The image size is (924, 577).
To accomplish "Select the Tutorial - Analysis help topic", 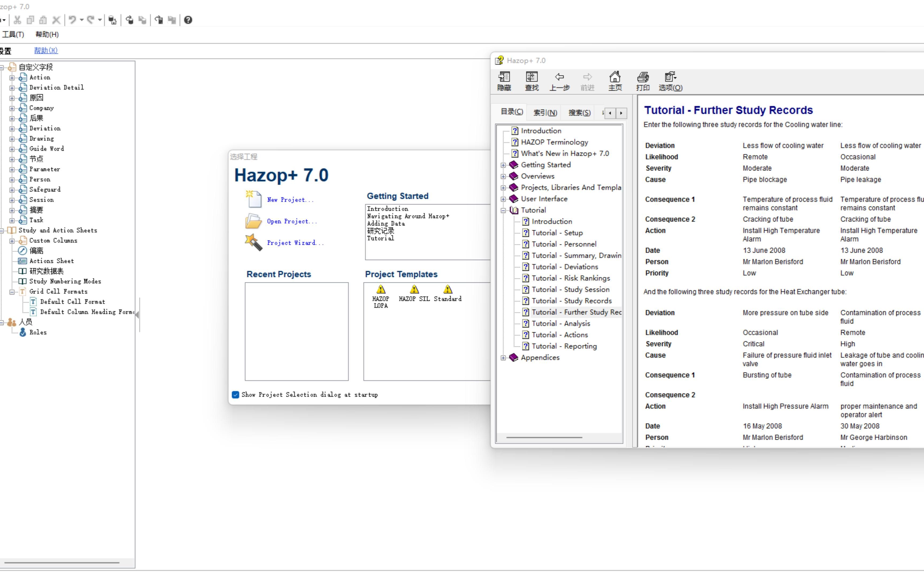I will (560, 323).
